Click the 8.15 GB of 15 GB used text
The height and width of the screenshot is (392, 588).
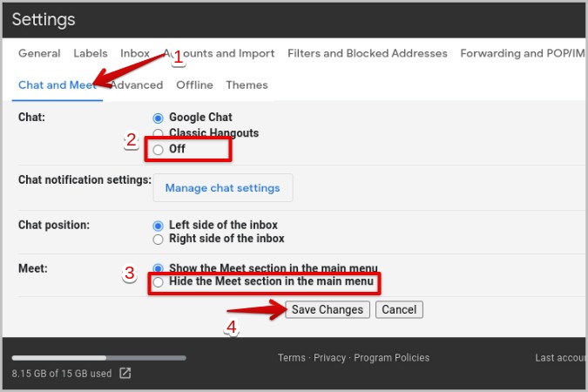click(62, 374)
